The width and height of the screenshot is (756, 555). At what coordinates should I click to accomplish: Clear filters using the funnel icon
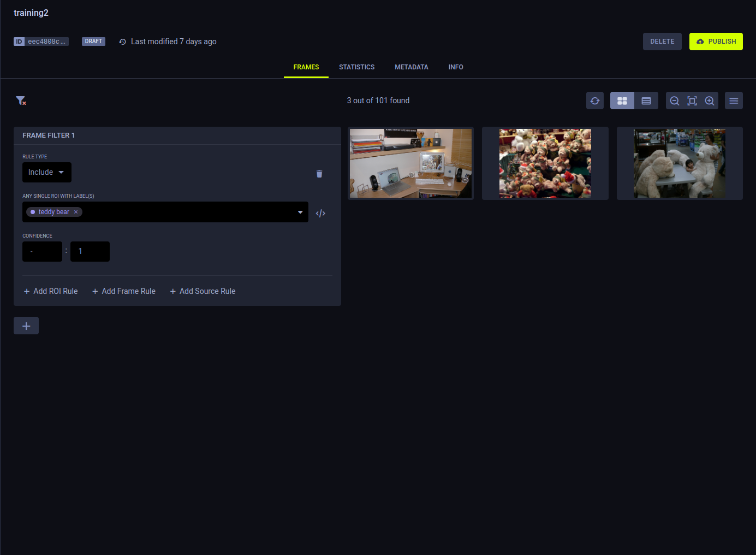coord(21,101)
